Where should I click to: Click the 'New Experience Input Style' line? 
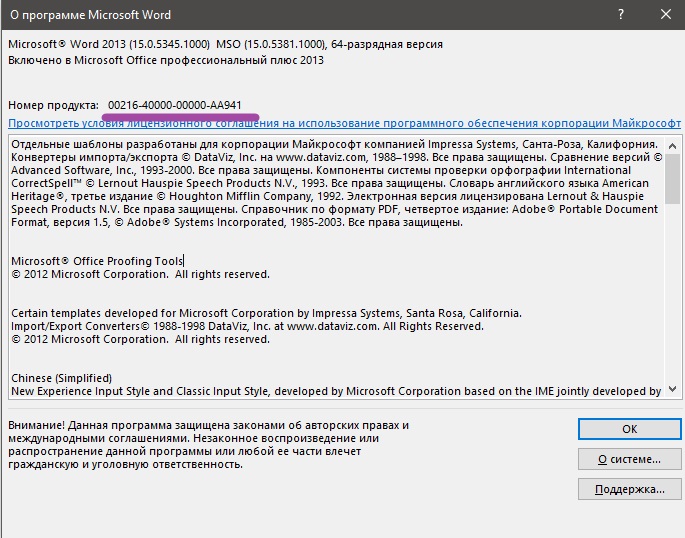click(336, 391)
